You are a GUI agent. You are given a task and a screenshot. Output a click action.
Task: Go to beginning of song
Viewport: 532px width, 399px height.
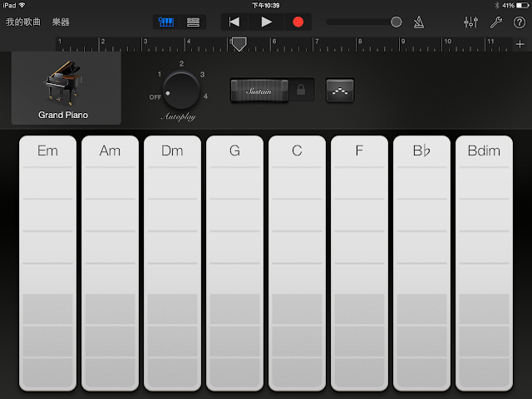click(234, 22)
